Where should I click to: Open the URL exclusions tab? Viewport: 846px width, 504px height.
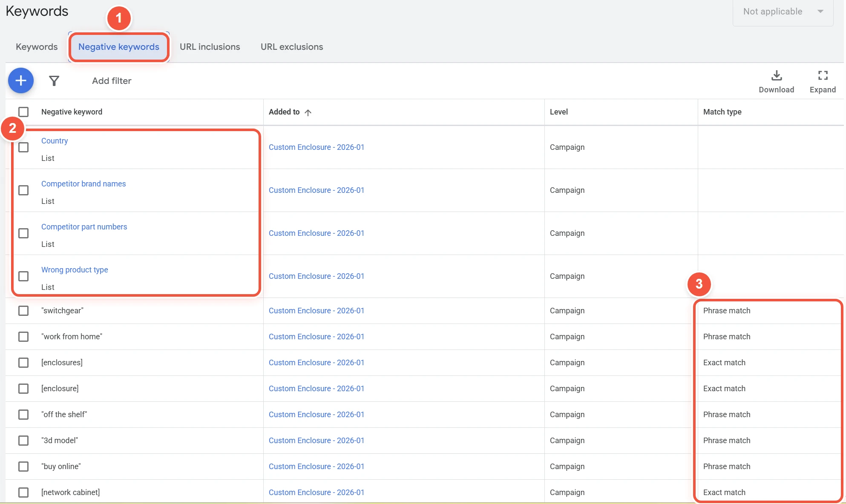(292, 47)
